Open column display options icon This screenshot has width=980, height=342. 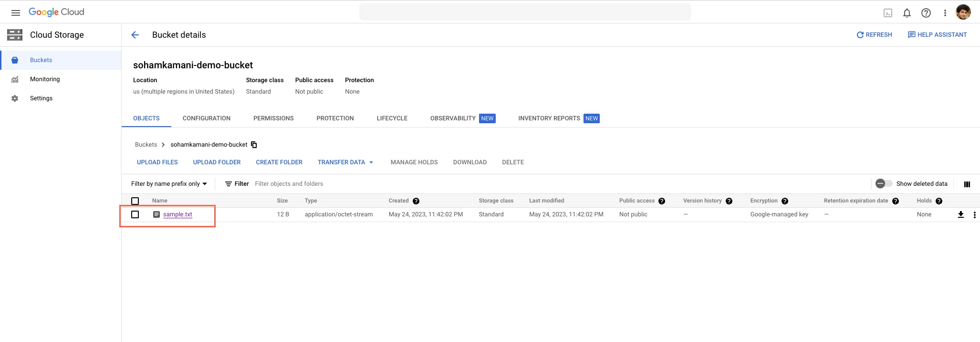point(967,184)
